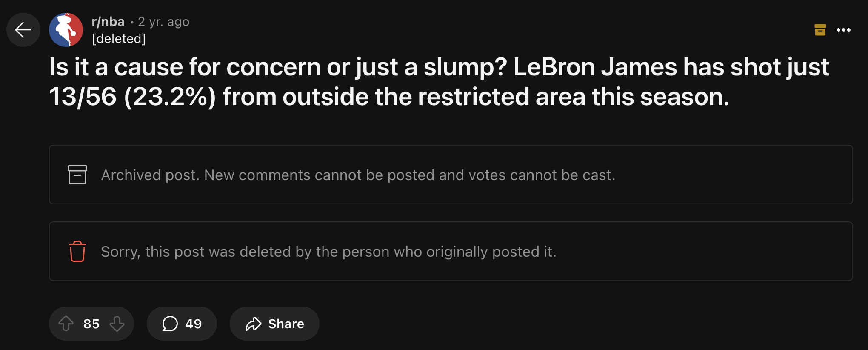
Task: Select the "Archived post" notice text
Action: 358,175
